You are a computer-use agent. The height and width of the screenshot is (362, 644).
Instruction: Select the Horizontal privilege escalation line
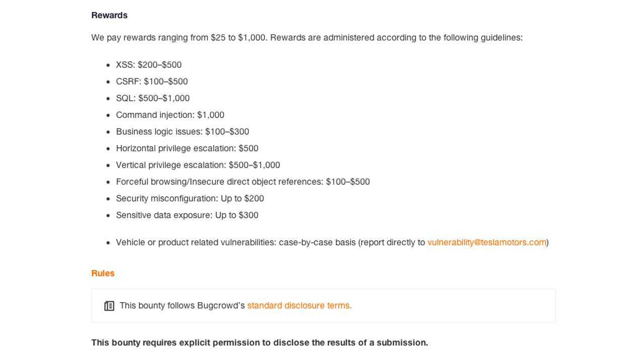[x=187, y=148]
